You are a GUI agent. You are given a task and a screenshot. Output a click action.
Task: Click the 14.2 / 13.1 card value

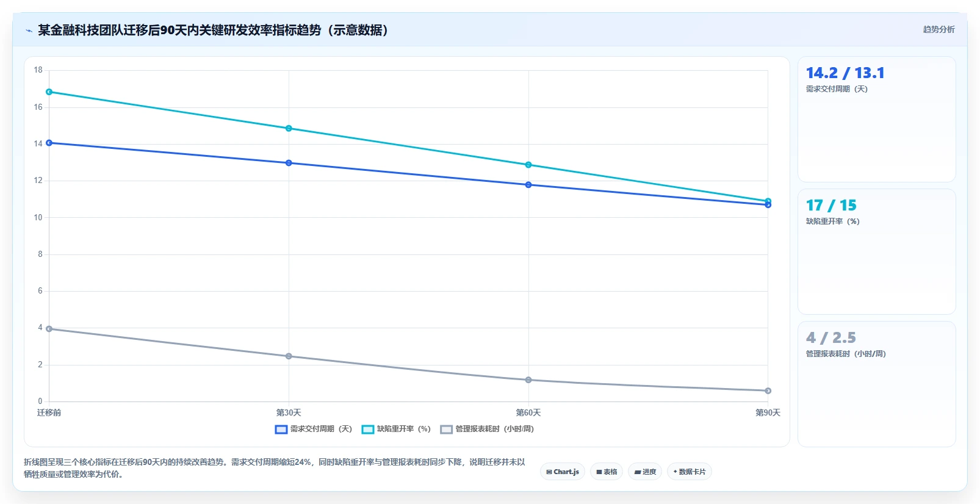[x=845, y=73]
